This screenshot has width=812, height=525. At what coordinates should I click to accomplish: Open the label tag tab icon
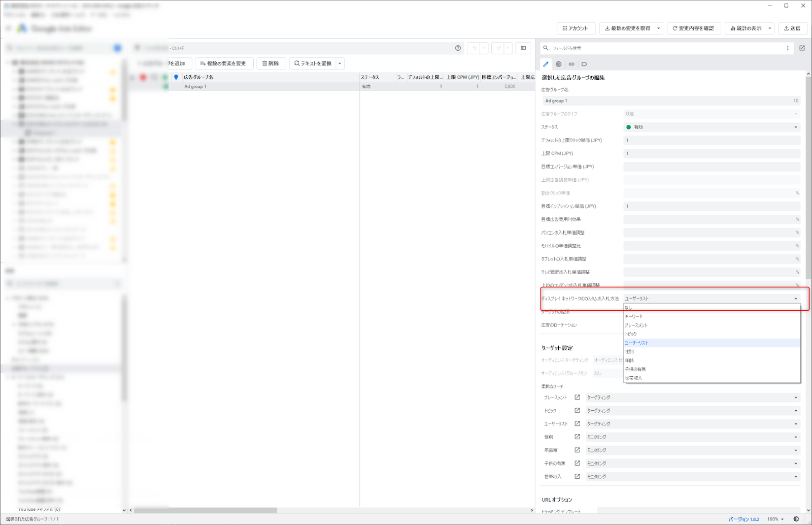point(584,64)
